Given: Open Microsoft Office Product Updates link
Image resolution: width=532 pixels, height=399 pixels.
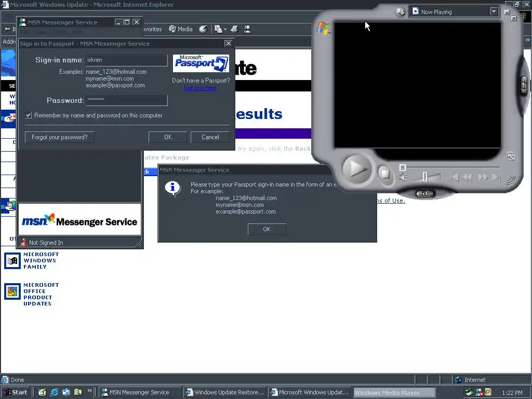Looking at the screenshot, I should (x=41, y=294).
